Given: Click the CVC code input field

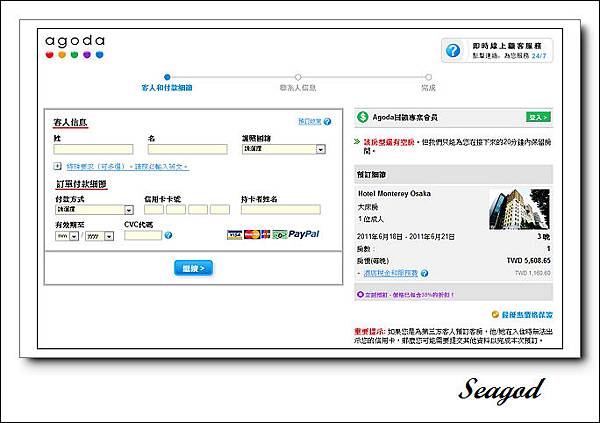Looking at the screenshot, I should (x=143, y=235).
